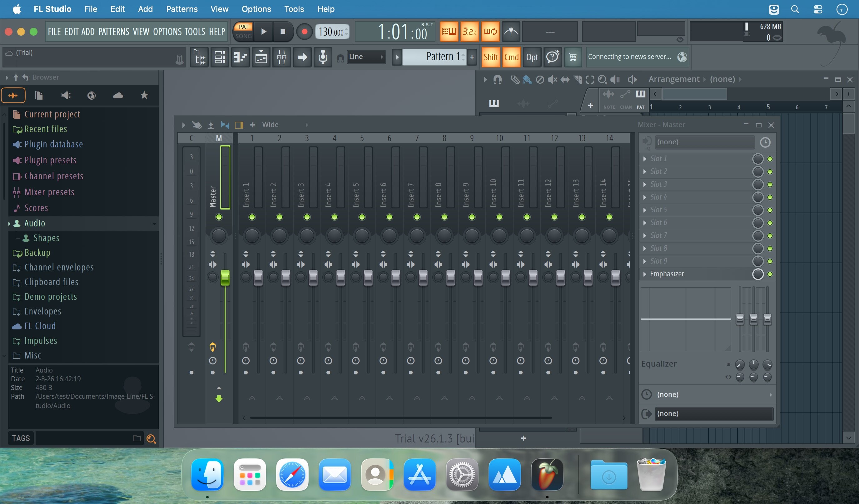
Task: Click the help question-mark icon beside Opt
Action: pos(553,57)
